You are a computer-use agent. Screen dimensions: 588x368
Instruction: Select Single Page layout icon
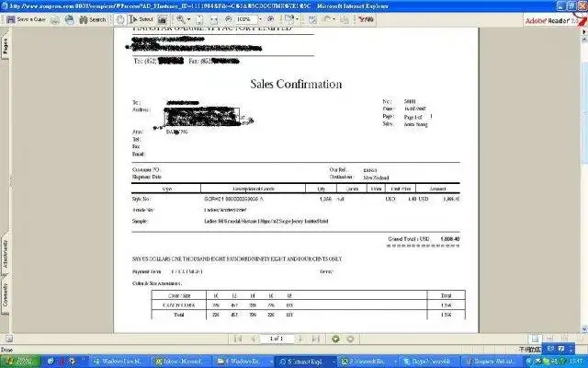[x=535, y=339]
